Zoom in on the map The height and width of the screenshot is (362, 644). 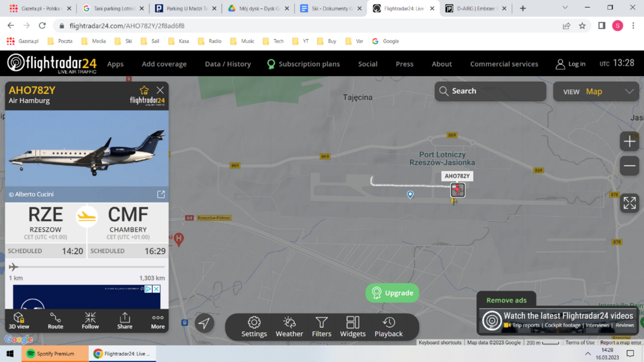pyautogui.click(x=629, y=142)
